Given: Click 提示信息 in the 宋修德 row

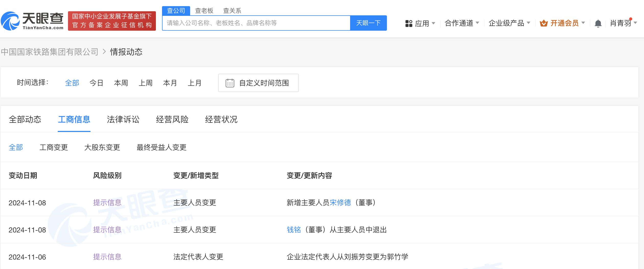Looking at the screenshot, I should point(107,203).
